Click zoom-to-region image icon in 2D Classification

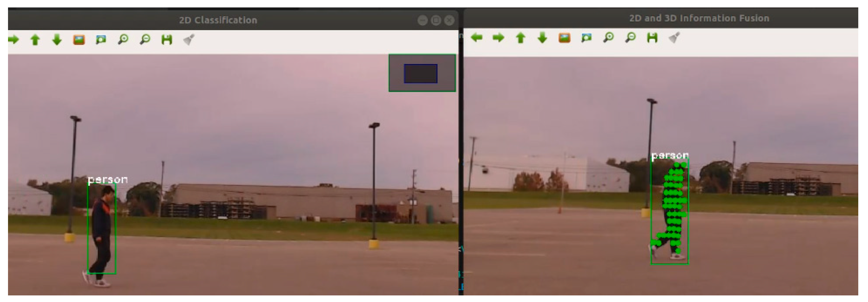click(x=101, y=40)
